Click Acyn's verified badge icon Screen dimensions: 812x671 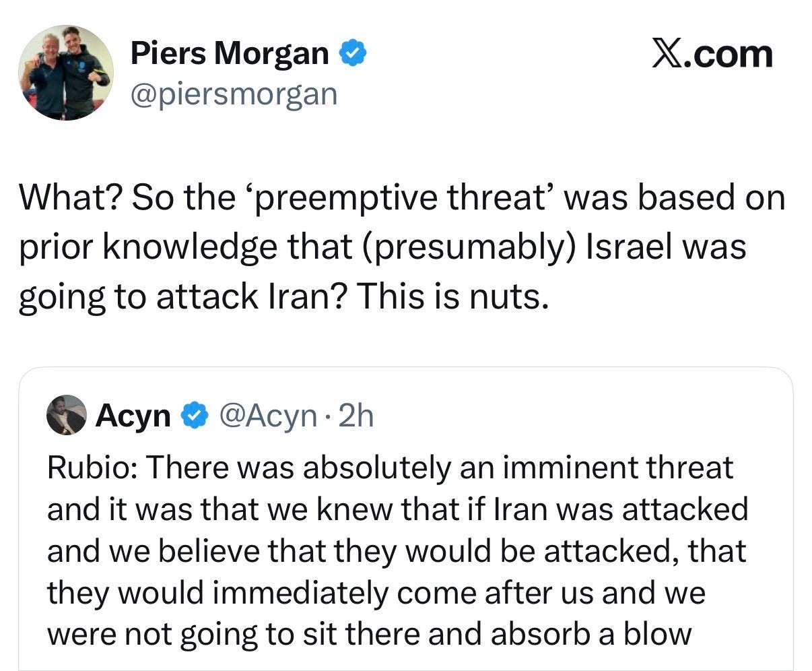tap(195, 416)
